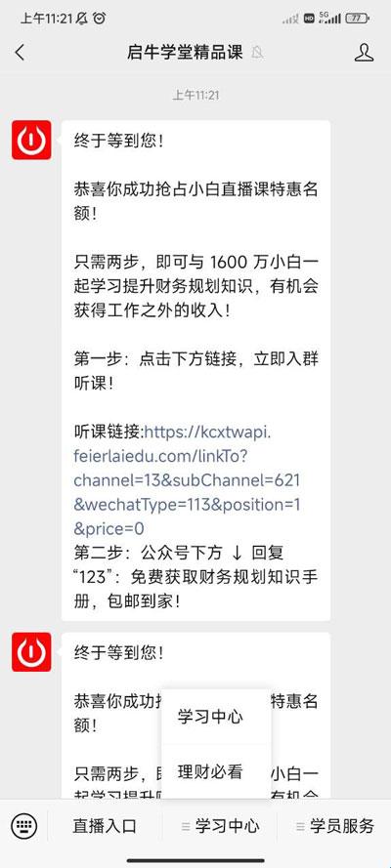Tap the alarm clock status icon

tap(100, 19)
